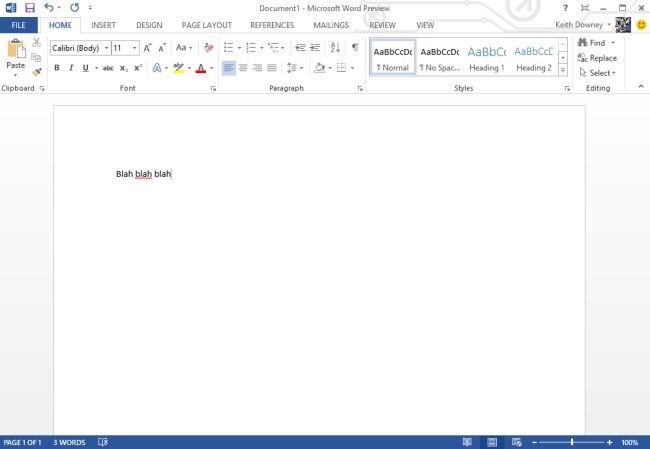Switch to the INSERT tab

coord(103,25)
